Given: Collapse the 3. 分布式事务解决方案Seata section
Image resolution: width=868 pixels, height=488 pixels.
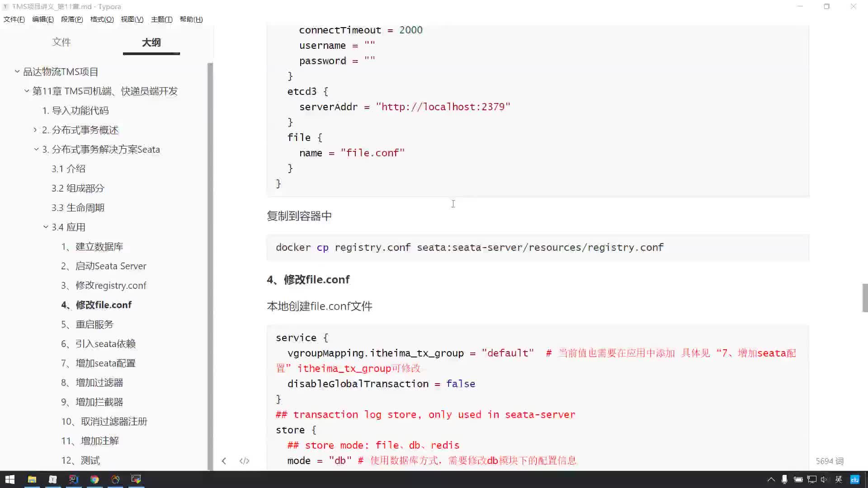Looking at the screenshot, I should 36,149.
